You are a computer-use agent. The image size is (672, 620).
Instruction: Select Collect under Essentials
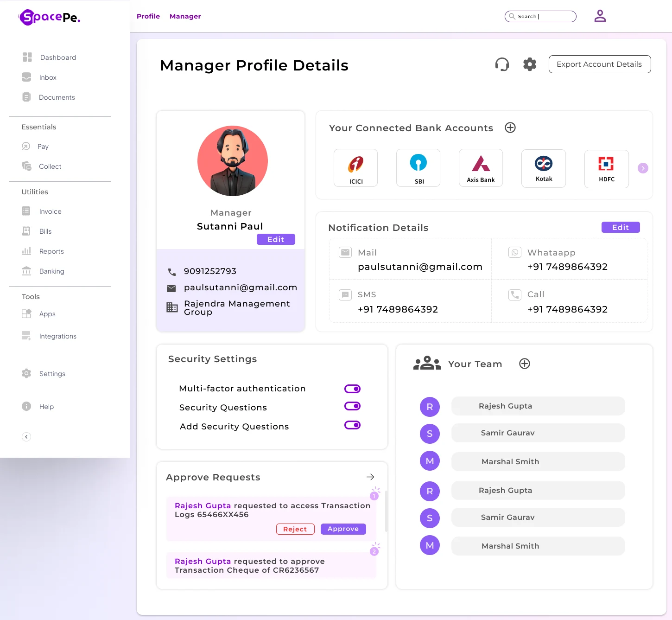42,166
